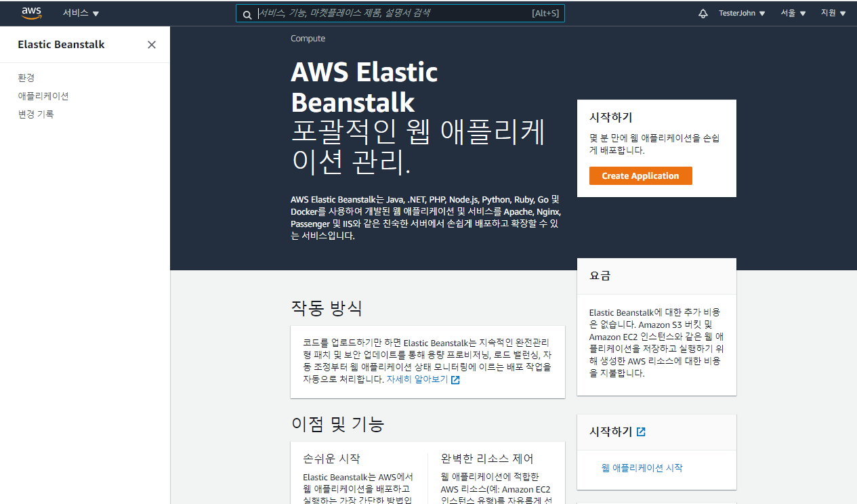Image resolution: width=857 pixels, height=504 pixels.
Task: Open the notifications bell icon
Action: (x=703, y=14)
